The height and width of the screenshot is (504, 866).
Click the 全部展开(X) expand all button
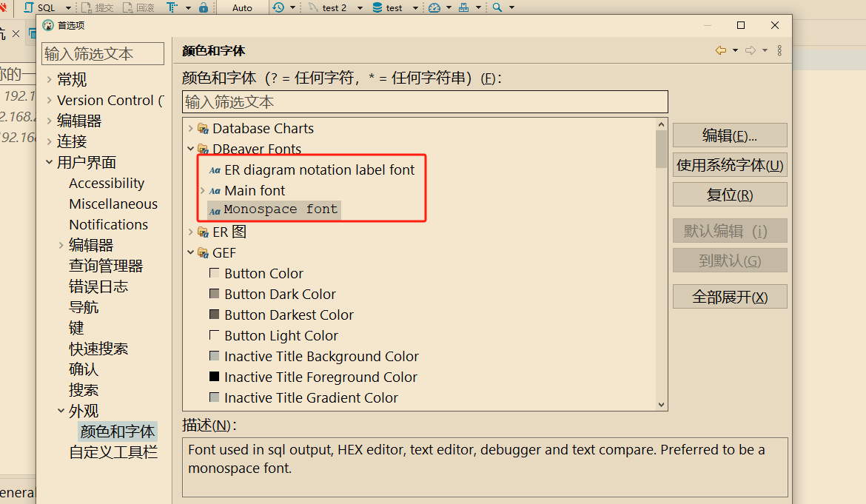click(x=730, y=297)
